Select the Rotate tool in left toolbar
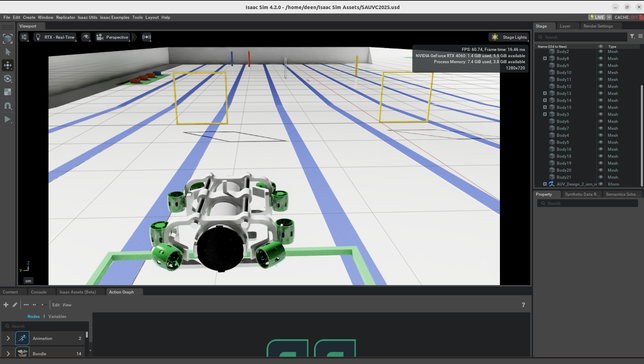The width and height of the screenshot is (644, 364). point(8,79)
